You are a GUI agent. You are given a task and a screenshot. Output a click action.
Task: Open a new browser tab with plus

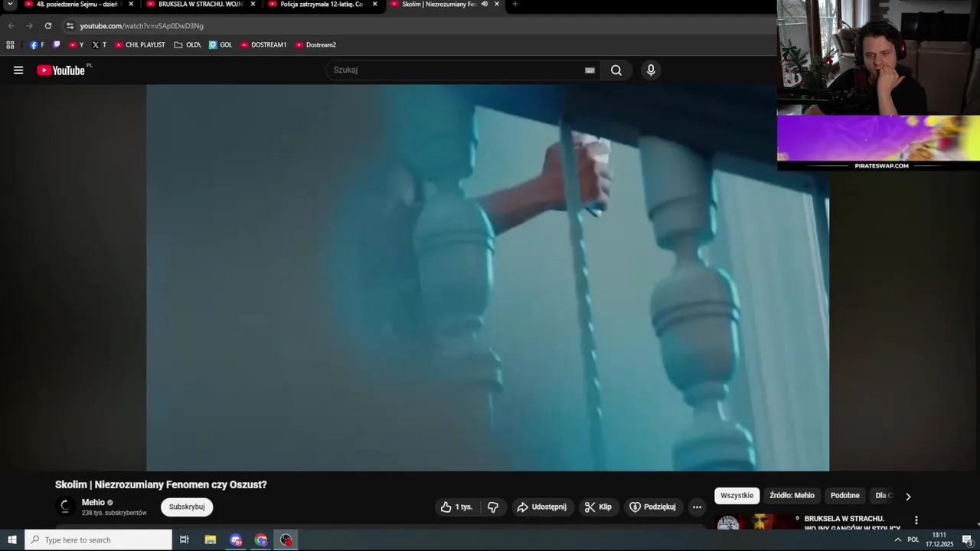514,5
